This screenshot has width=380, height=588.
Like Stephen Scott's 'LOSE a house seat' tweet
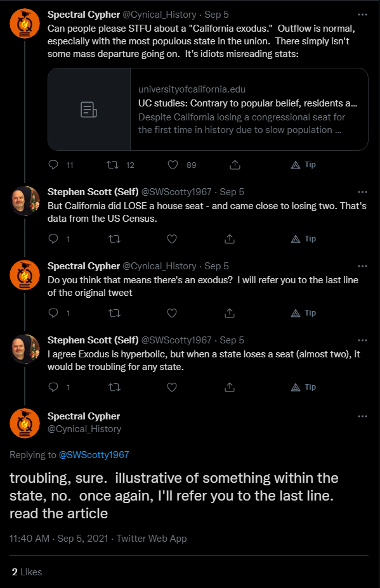click(172, 238)
